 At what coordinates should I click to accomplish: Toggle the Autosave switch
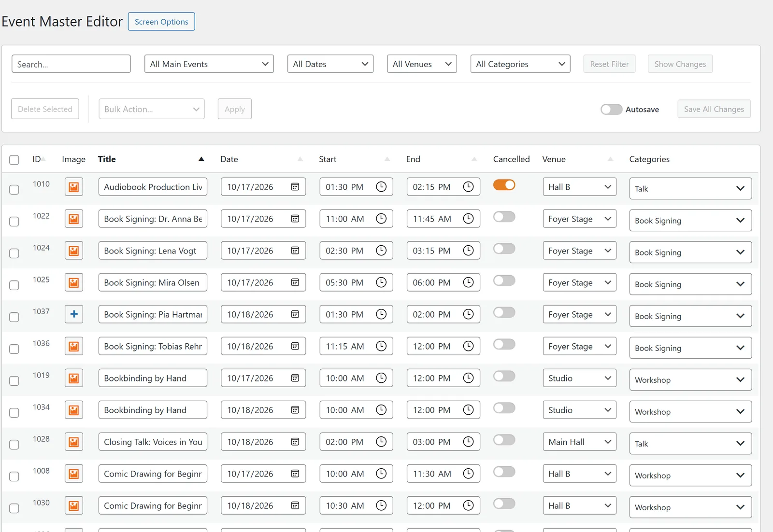[611, 109]
